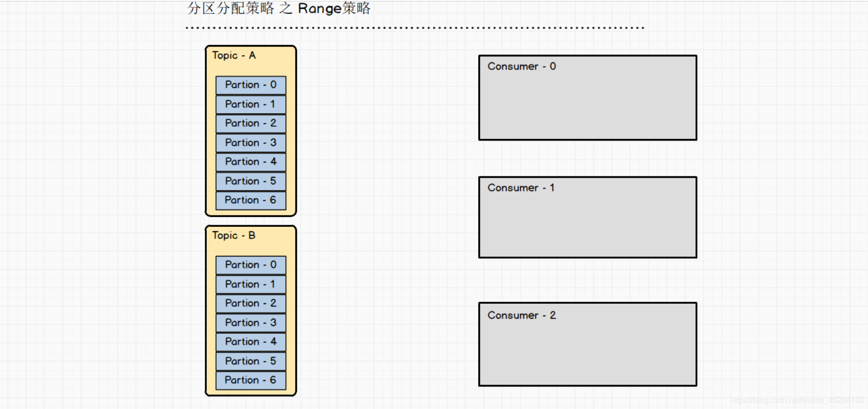Click Partion - 4 in Topic - A
Viewport: 868px width, 409px height.
(251, 162)
